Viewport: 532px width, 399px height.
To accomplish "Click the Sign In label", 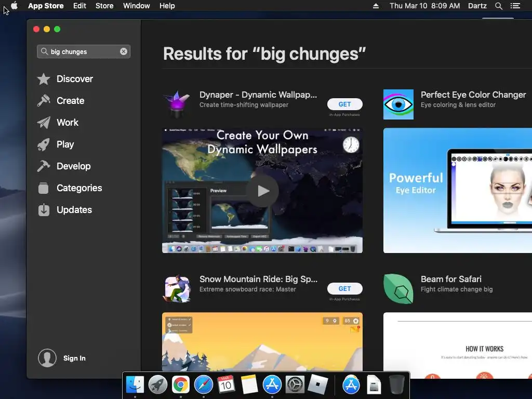I will (x=74, y=358).
